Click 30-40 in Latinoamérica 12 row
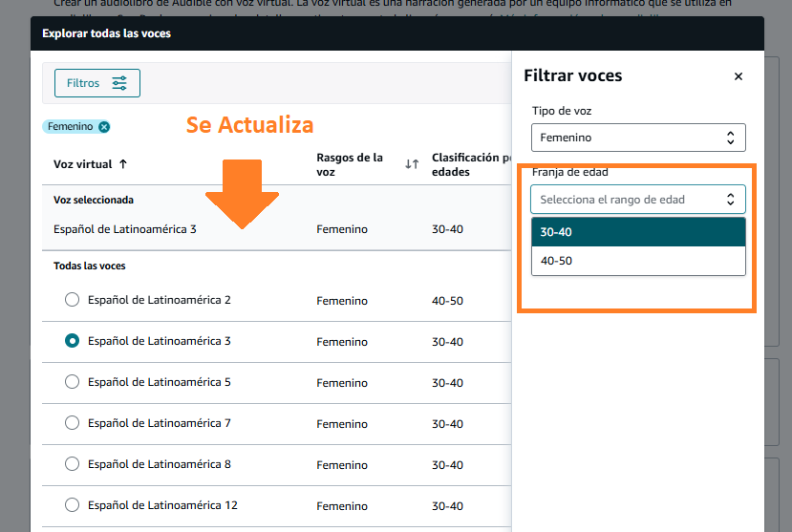 pyautogui.click(x=447, y=506)
